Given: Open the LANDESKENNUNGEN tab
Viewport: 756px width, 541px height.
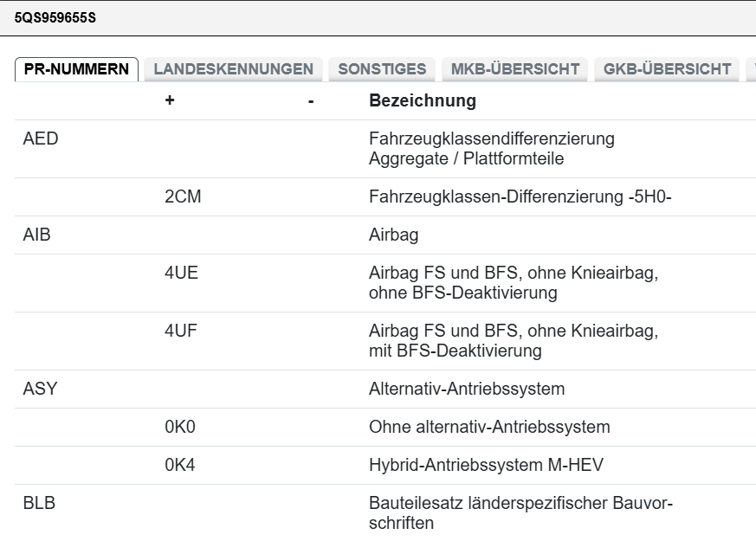Looking at the screenshot, I should pyautogui.click(x=233, y=69).
